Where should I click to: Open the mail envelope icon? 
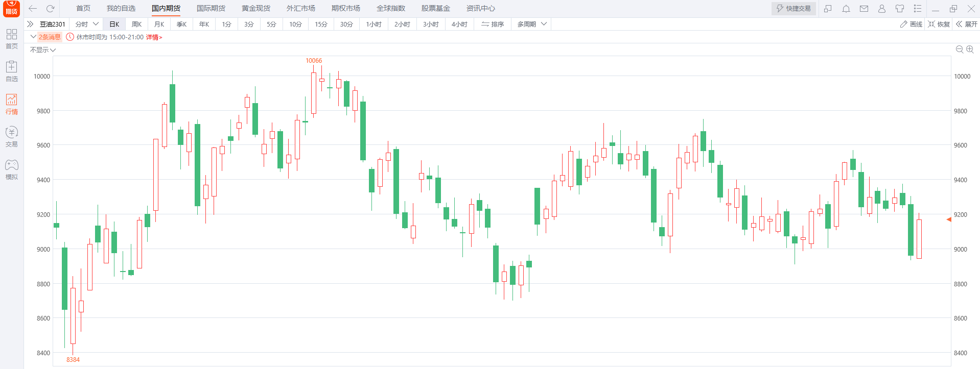tap(864, 9)
